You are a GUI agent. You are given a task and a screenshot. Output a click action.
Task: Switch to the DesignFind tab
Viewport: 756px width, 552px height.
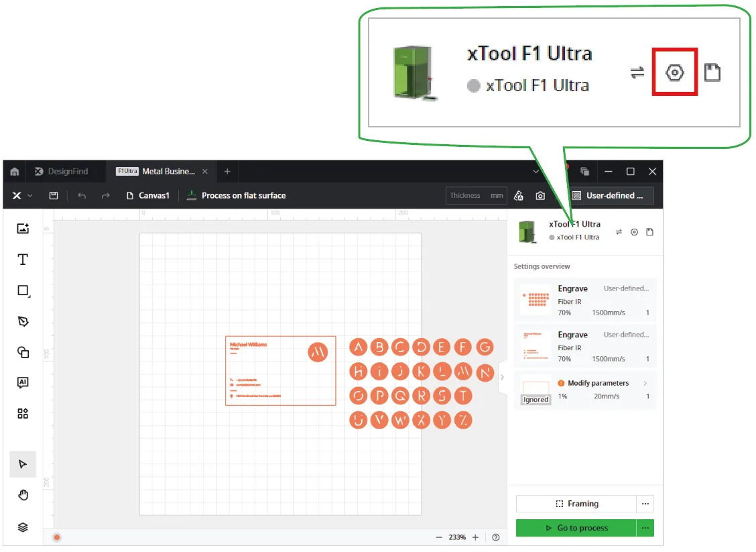pos(62,171)
